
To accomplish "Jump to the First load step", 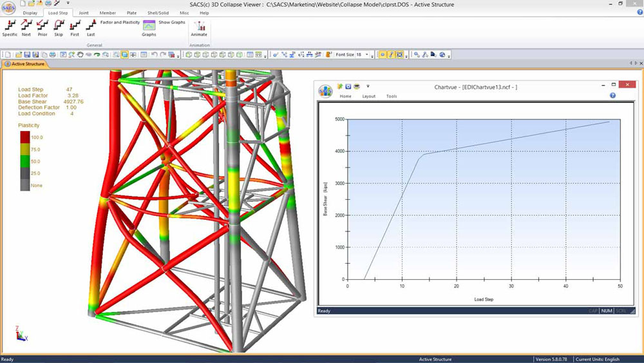I will [x=75, y=28].
